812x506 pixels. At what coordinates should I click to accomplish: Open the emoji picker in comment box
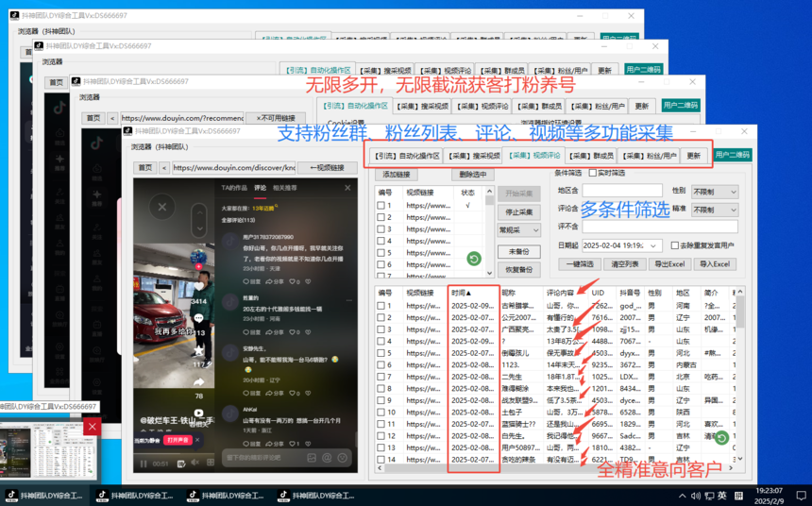click(342, 458)
